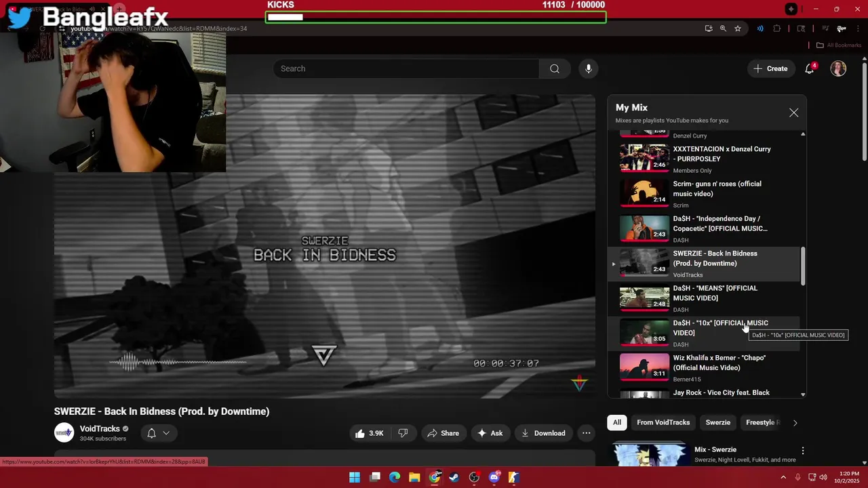Click the Share button under the video

443,433
